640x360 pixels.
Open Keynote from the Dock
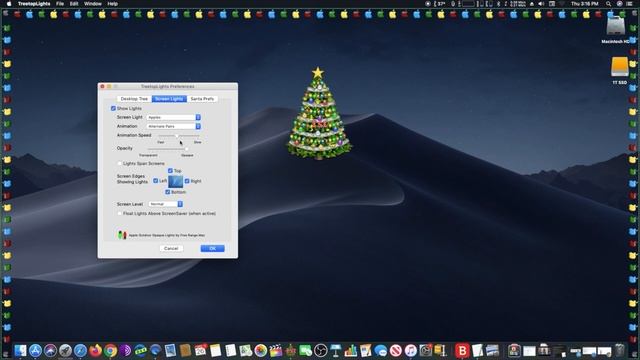[336, 350]
